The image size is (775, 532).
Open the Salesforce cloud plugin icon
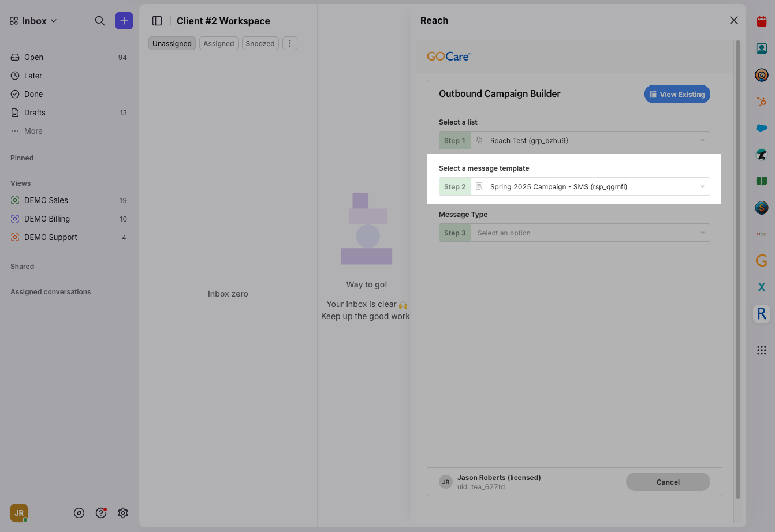[761, 128]
